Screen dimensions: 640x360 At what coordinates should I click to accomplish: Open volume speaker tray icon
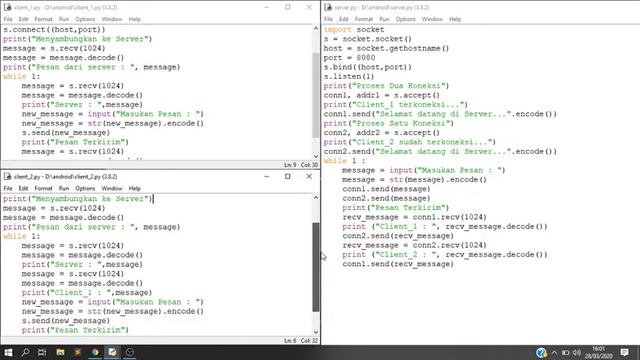tap(576, 353)
